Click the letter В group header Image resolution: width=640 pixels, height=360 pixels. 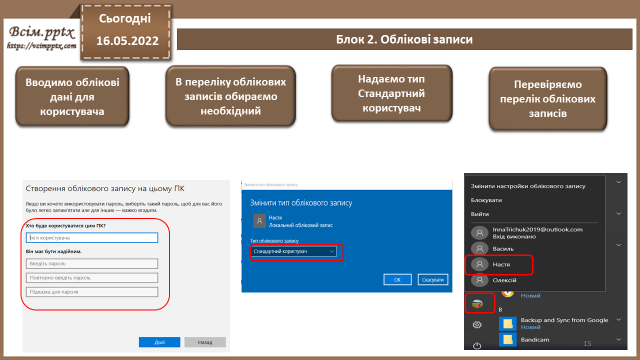tap(500, 310)
